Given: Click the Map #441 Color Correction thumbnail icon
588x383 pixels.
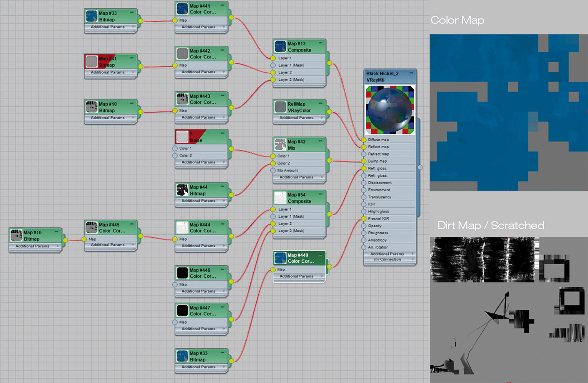Looking at the screenshot, I should pyautogui.click(x=182, y=9).
